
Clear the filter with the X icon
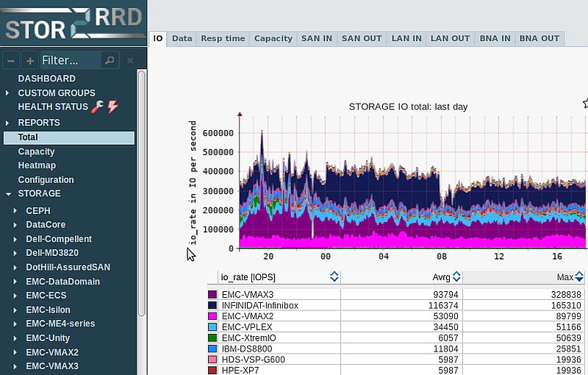tap(130, 60)
